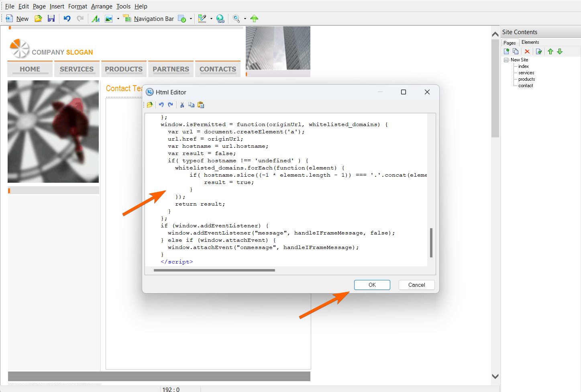Screen dimensions: 581x392
Task: Click the Navigation Bar toolbar button
Action: (x=149, y=18)
